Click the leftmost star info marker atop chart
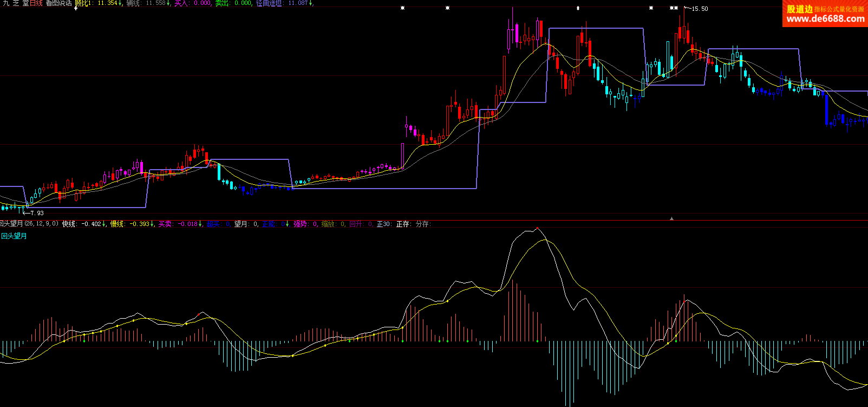868x407 pixels. pyautogui.click(x=402, y=8)
